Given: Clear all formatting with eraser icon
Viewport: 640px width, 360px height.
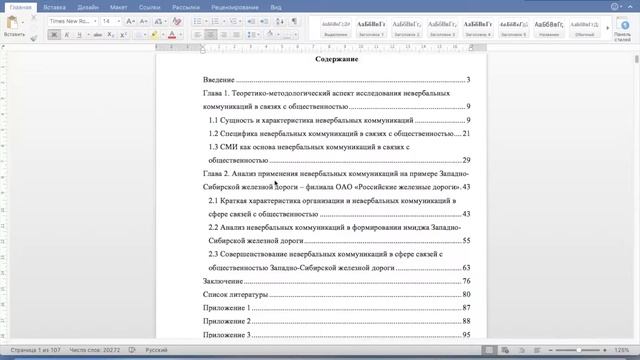Looking at the screenshot, I should [x=177, y=21].
